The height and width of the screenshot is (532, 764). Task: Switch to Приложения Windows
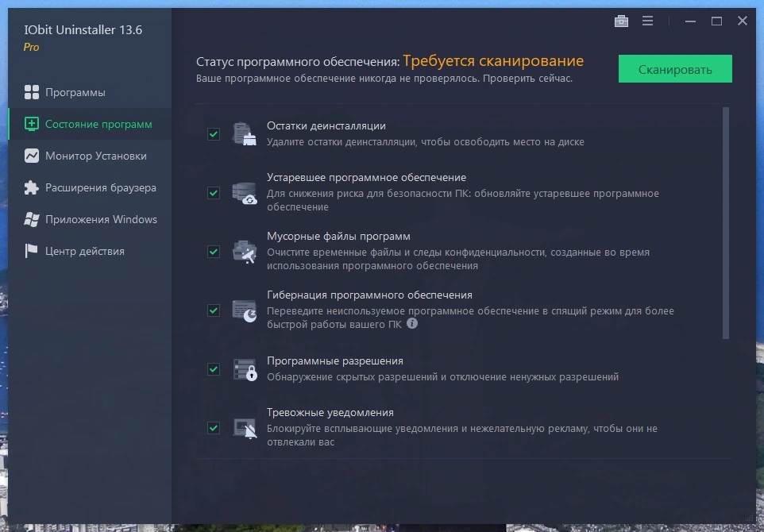point(90,219)
